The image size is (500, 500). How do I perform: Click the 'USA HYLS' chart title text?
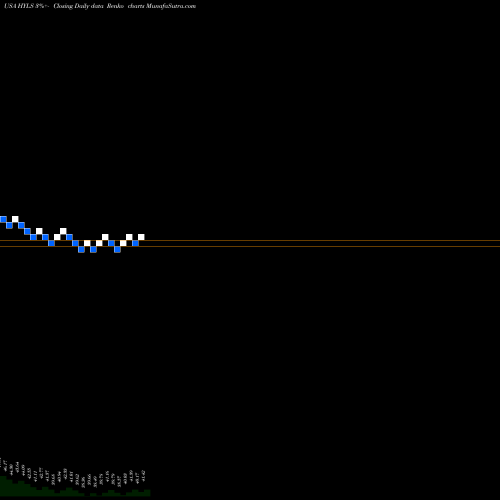(19, 6)
